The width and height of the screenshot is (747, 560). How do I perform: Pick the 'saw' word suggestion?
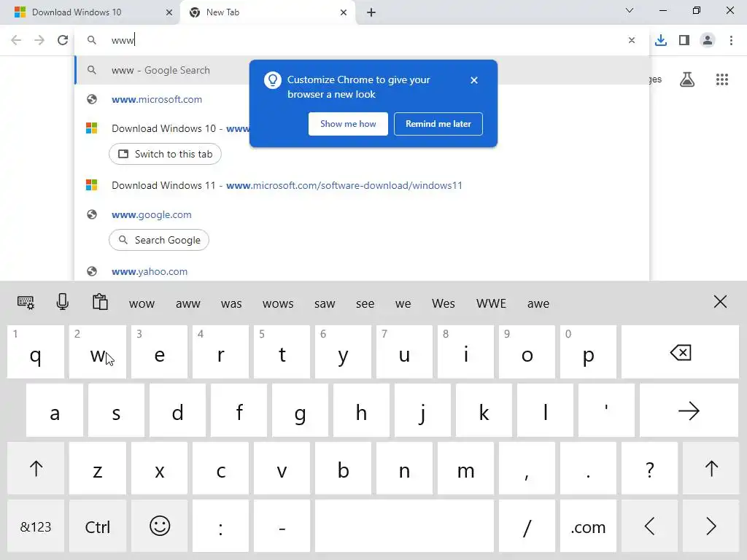325,303
